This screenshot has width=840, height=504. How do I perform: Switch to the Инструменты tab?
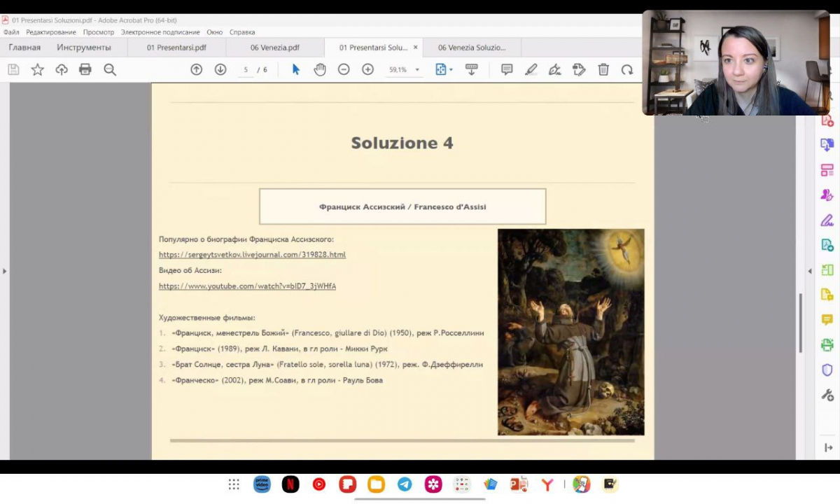pyautogui.click(x=84, y=48)
